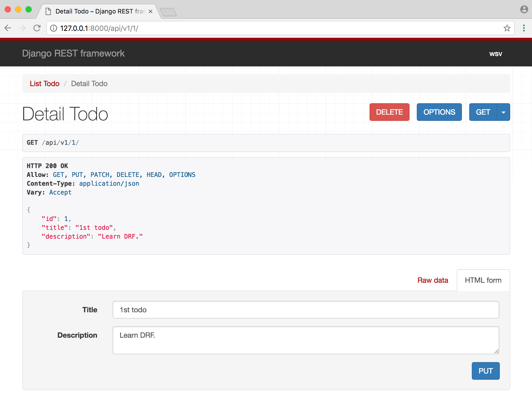Switch to the Raw data tab

(433, 280)
